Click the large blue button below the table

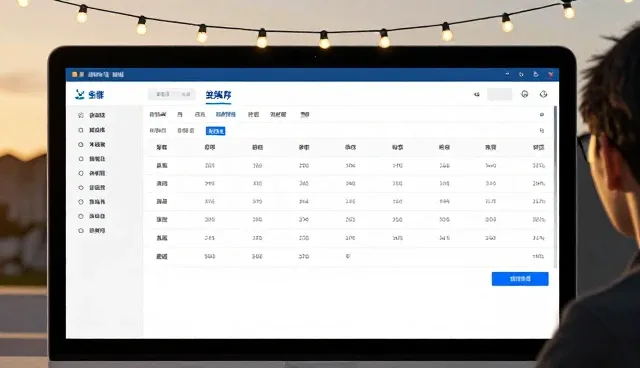[520, 279]
